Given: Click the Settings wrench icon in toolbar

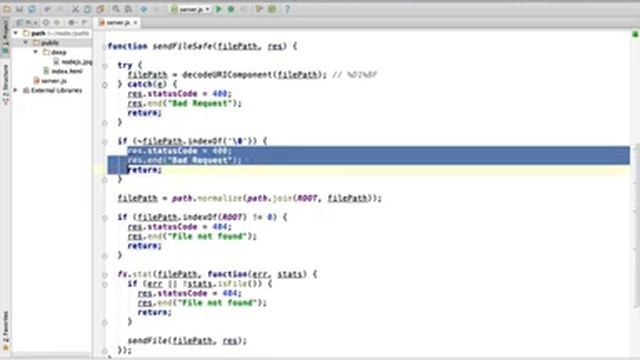Looking at the screenshot, I should [x=259, y=9].
